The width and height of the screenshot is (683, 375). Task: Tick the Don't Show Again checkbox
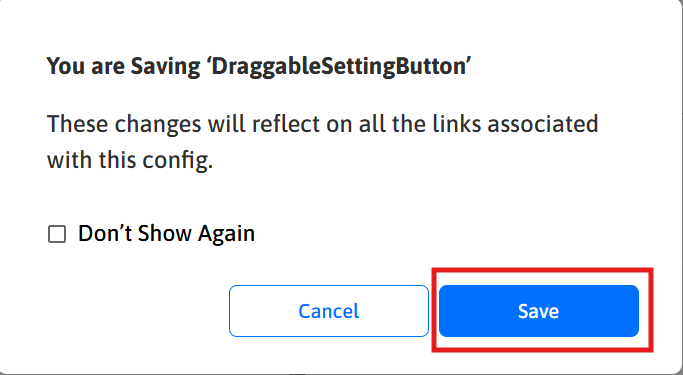[x=57, y=234]
